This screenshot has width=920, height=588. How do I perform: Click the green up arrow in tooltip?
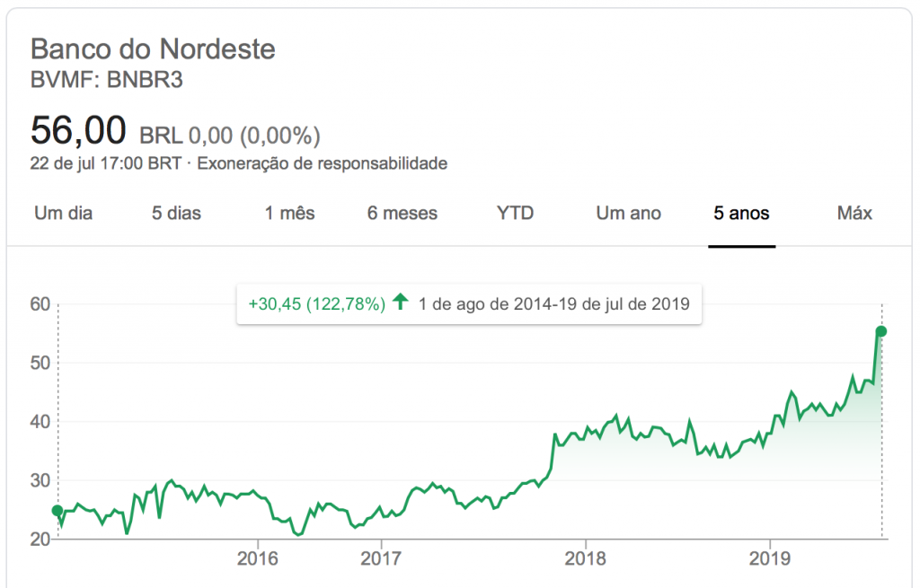[x=401, y=303]
